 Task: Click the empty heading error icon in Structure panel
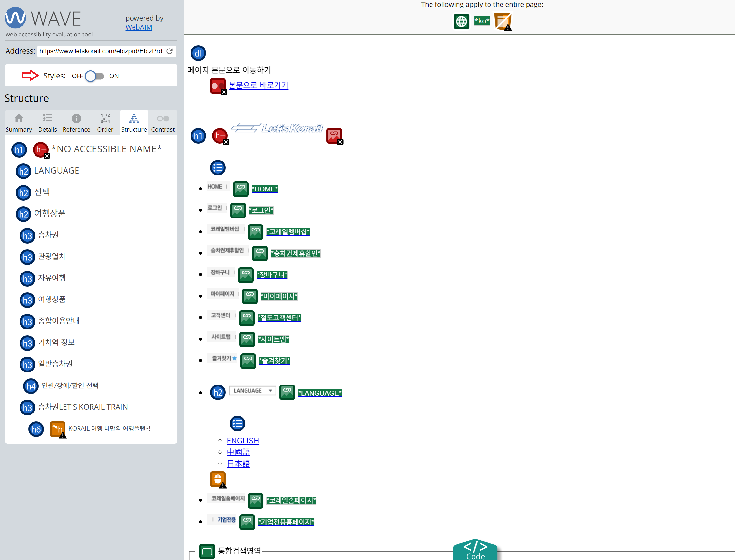(x=41, y=150)
